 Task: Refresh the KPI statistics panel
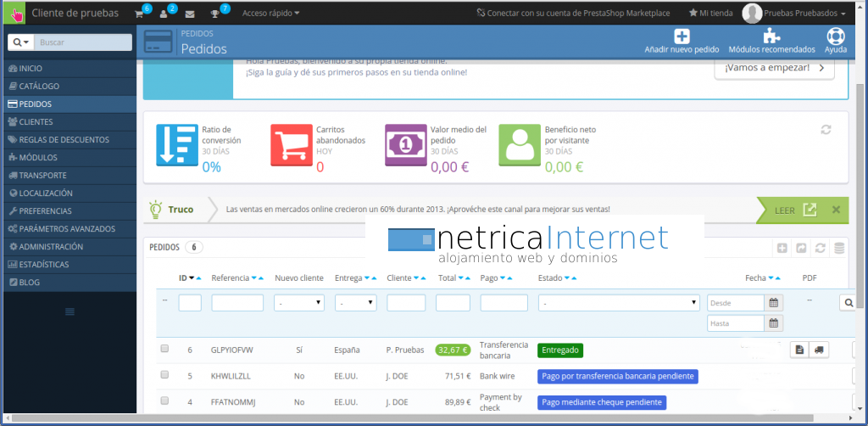pyautogui.click(x=826, y=130)
